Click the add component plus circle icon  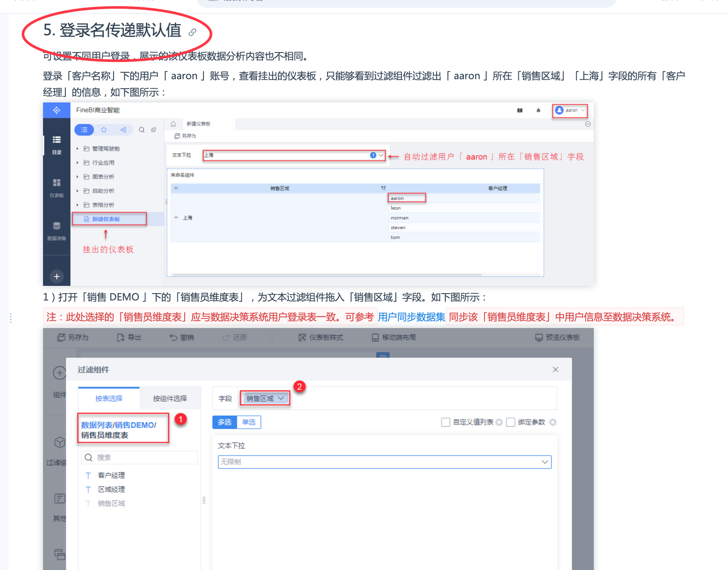(59, 373)
